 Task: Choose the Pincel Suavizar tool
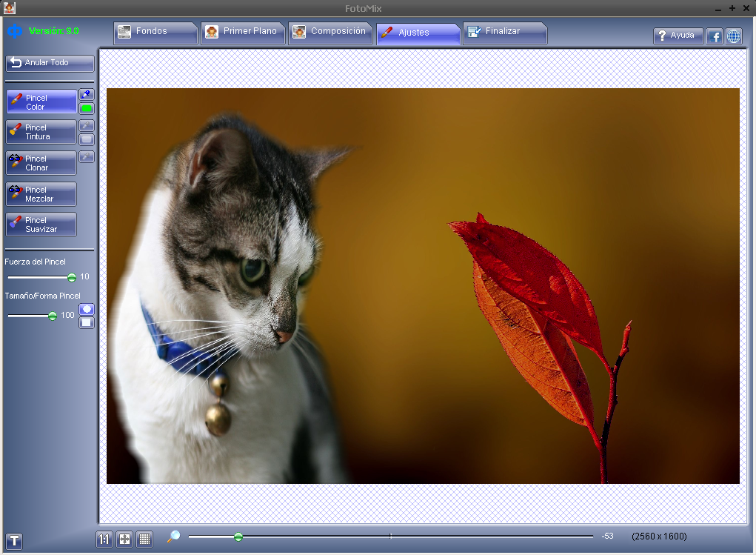tap(41, 225)
